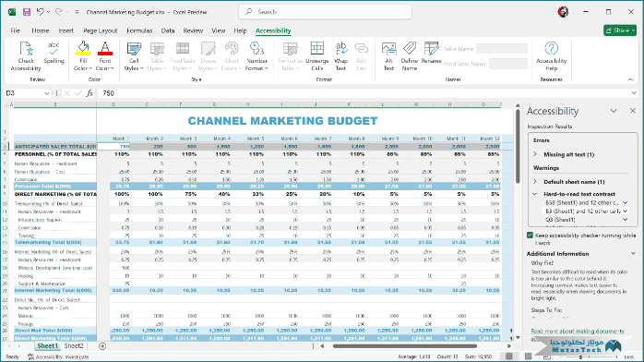
Task: Cancel formula bar entry with X icon
Action: click(67, 93)
